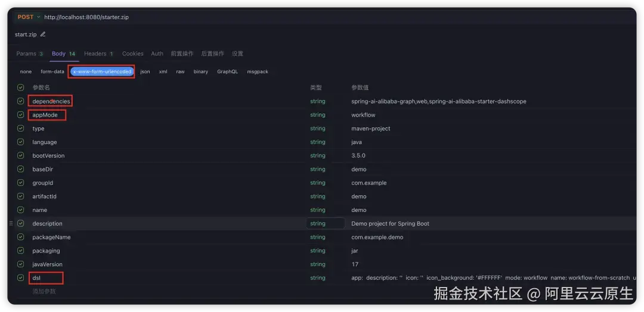Click the 添加参数 add parameter field
The height and width of the screenshot is (312, 644).
[x=44, y=291]
